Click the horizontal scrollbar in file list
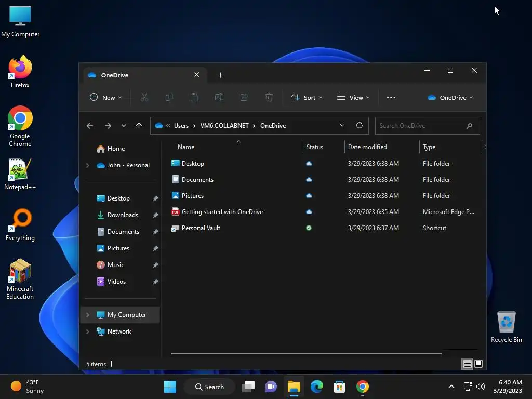The image size is (532, 399). [x=306, y=353]
